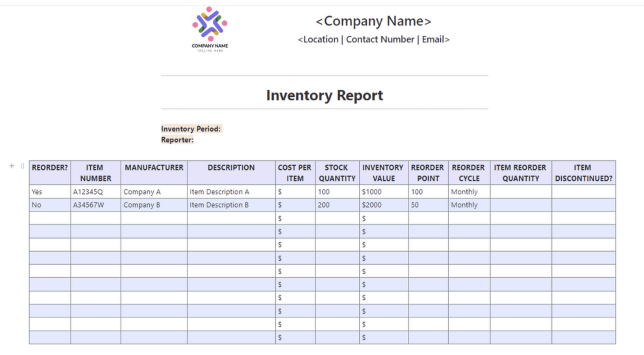644x355 pixels.
Task: Click the Inventory Report title
Action: [324, 95]
